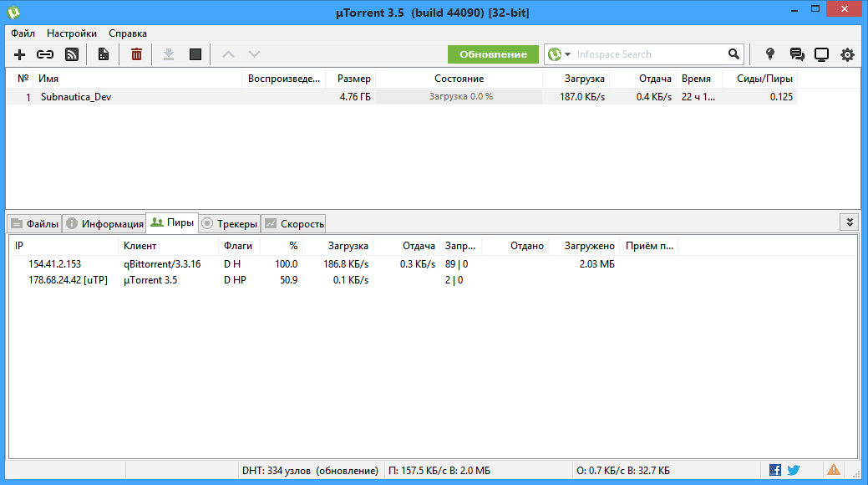Sort peers by Клиент column
Image resolution: width=868 pixels, height=485 pixels.
169,246
